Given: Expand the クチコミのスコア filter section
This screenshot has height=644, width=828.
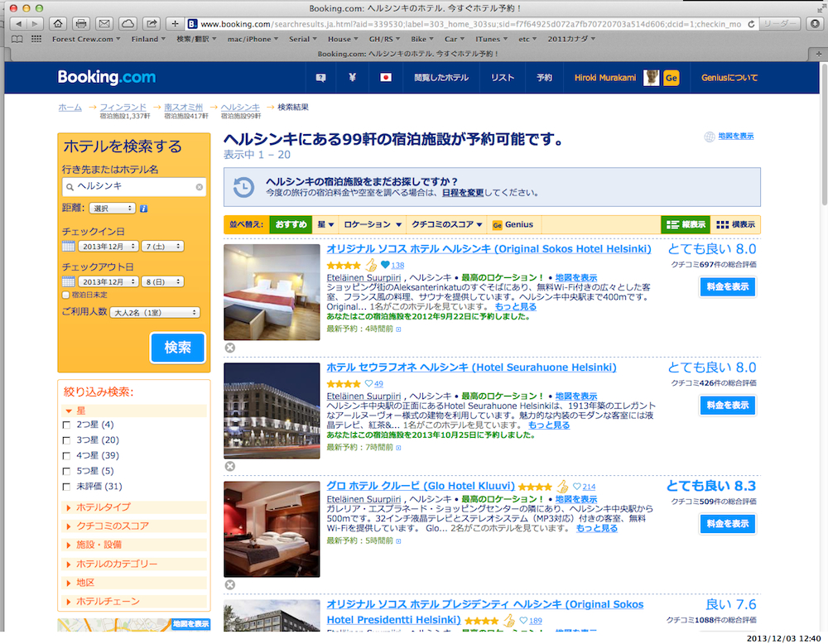Looking at the screenshot, I should [x=134, y=526].
